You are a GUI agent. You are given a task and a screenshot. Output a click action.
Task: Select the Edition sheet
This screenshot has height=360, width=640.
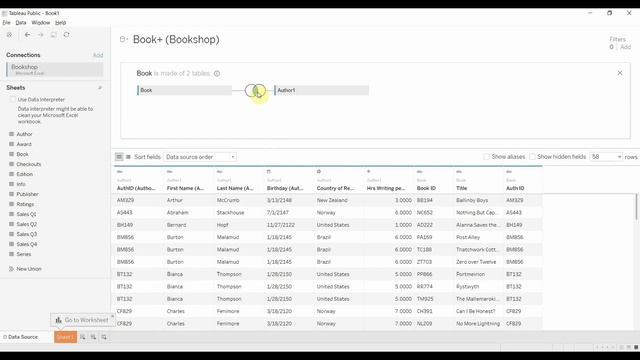24,174
